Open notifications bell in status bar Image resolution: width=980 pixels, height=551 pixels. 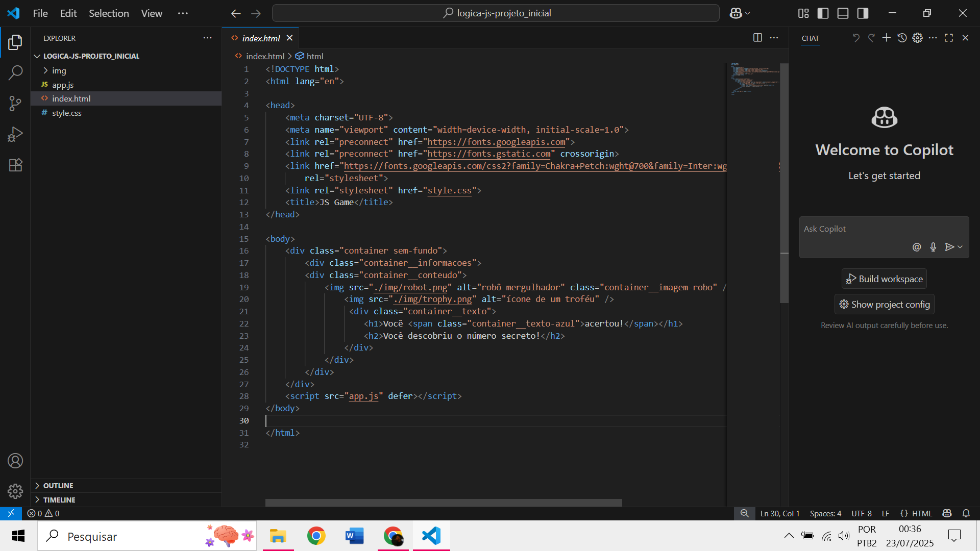click(966, 513)
